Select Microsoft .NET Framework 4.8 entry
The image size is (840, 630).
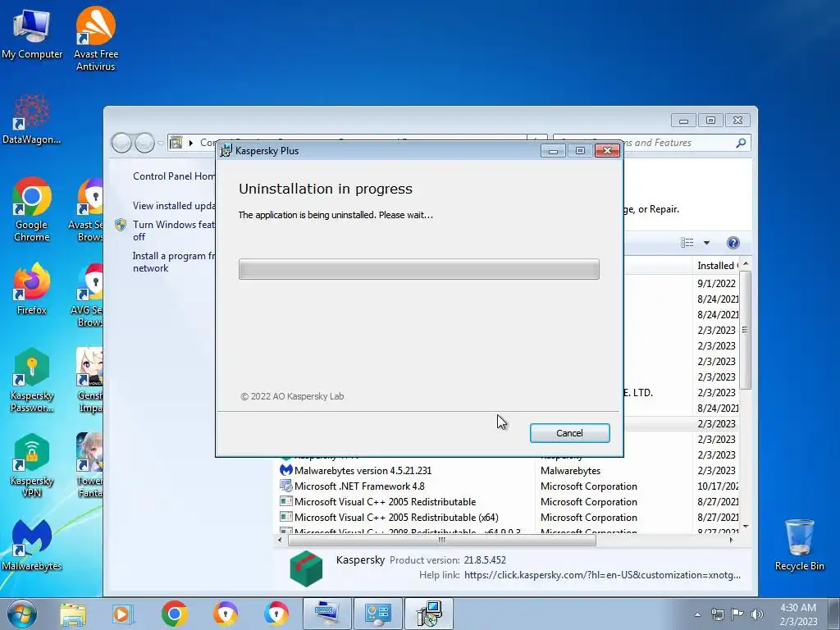coord(359,486)
